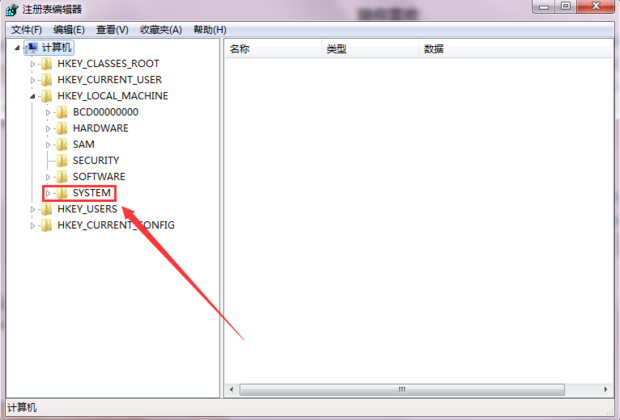The height and width of the screenshot is (420, 620).
Task: Click the HARDWARE folder icon
Action: 62,128
